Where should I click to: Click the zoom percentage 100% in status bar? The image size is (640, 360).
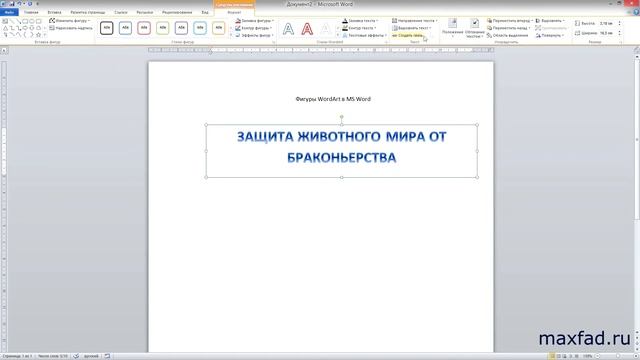[587, 356]
